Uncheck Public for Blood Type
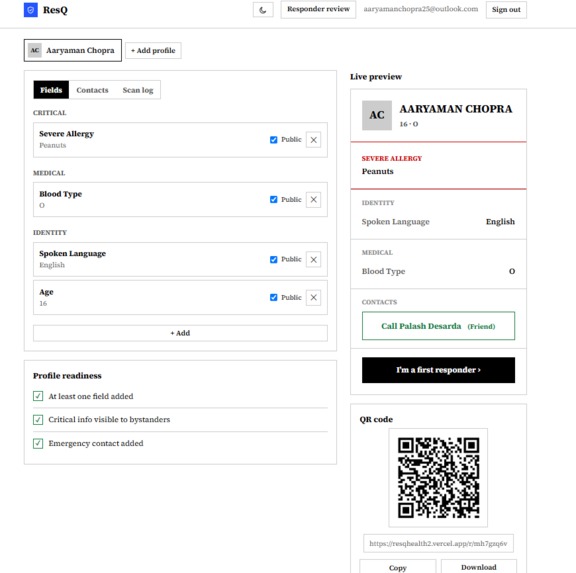Image resolution: width=576 pixels, height=573 pixels. click(274, 199)
